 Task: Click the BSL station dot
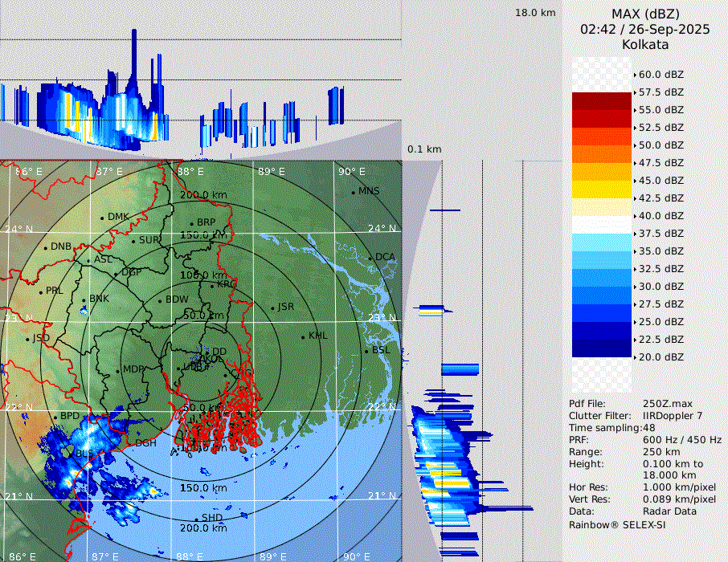click(366, 351)
